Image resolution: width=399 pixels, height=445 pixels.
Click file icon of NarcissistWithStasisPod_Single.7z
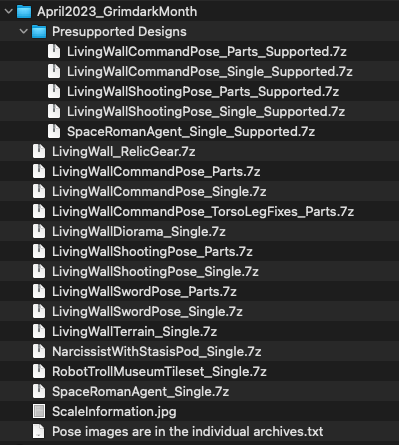click(x=39, y=351)
